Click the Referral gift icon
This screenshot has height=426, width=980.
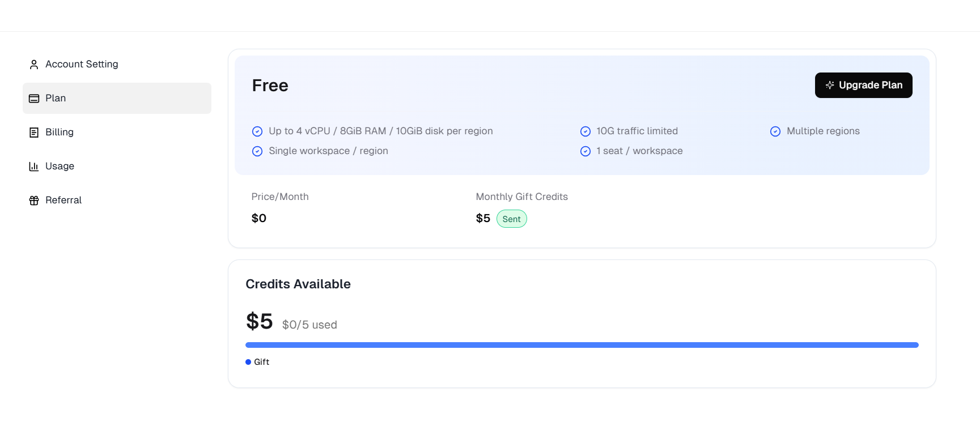[34, 201]
